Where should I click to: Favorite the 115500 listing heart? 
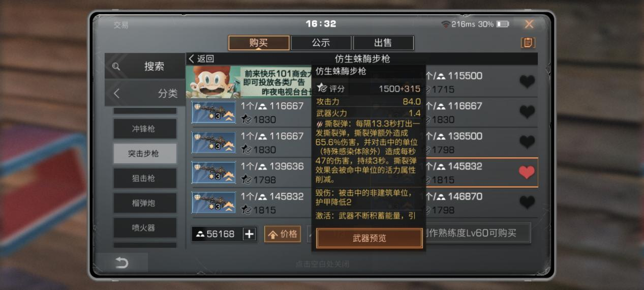point(527,81)
